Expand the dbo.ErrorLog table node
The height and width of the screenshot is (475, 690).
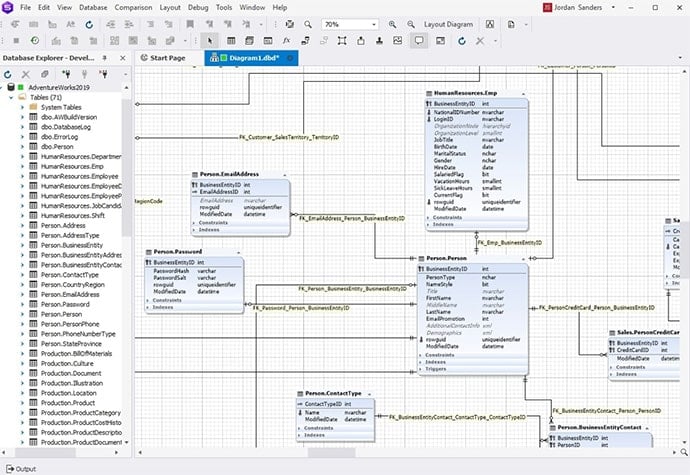pyautogui.click(x=22, y=137)
